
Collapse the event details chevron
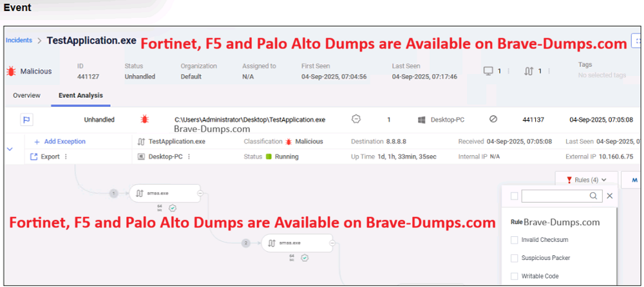click(10, 149)
